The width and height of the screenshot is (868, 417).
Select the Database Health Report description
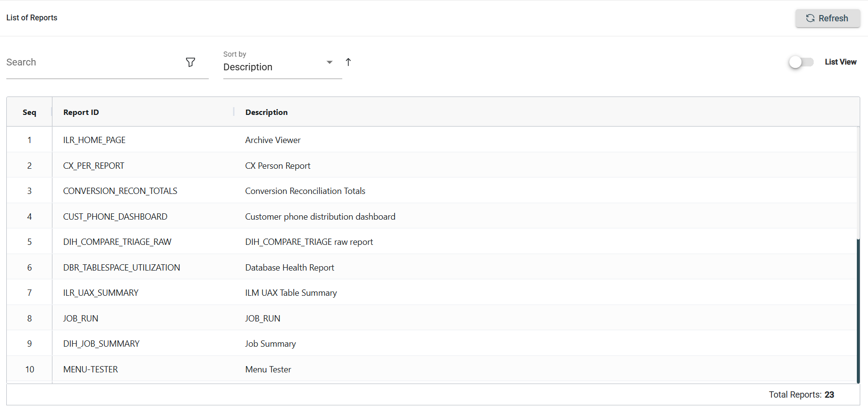(x=289, y=268)
